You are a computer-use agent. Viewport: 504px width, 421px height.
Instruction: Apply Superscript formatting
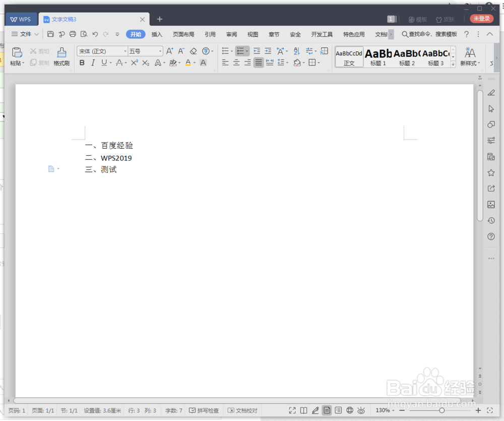click(135, 63)
